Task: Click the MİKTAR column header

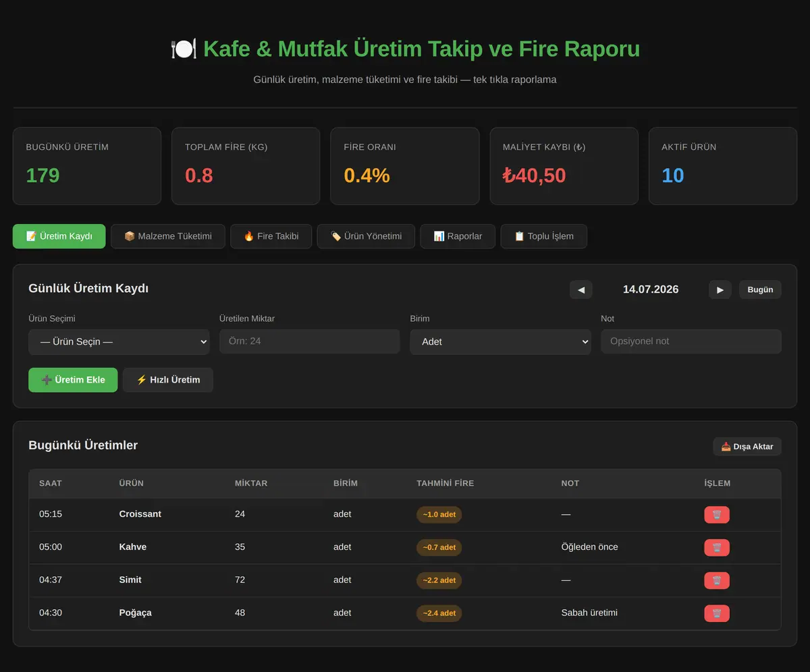Action: pyautogui.click(x=251, y=483)
